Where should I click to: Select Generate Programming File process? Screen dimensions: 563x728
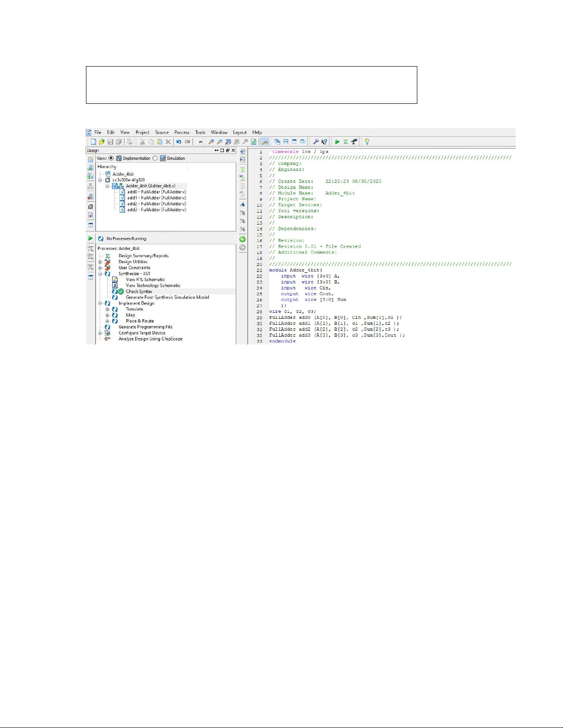click(x=145, y=327)
